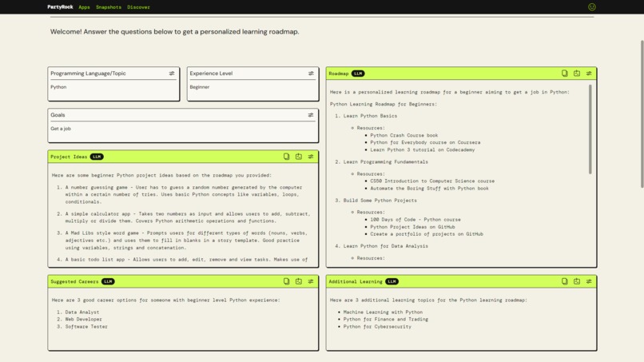Click 'Learn Python Basics' roadmap step
This screenshot has width=644, height=362.
[370, 116]
